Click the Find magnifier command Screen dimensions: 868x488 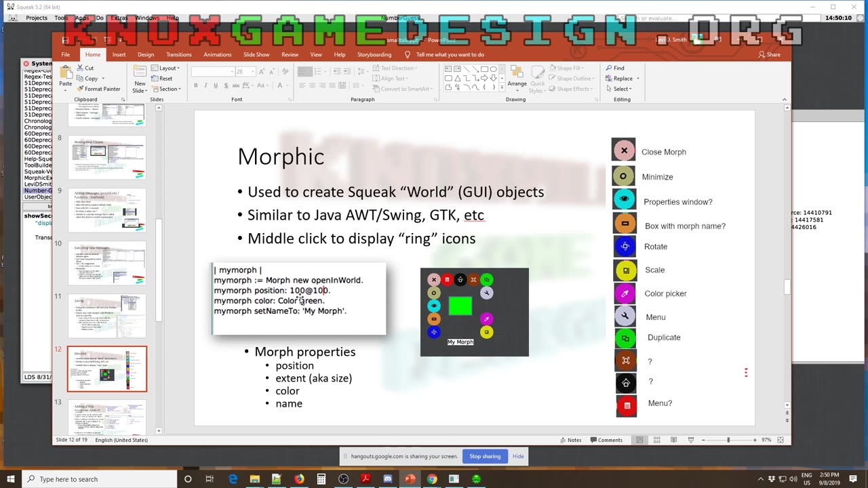[x=615, y=68]
